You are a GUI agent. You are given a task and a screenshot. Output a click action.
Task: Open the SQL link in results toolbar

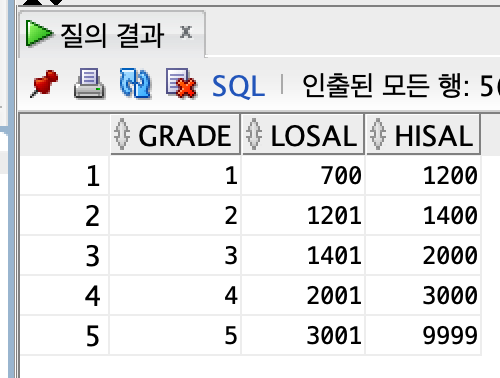pos(239,86)
